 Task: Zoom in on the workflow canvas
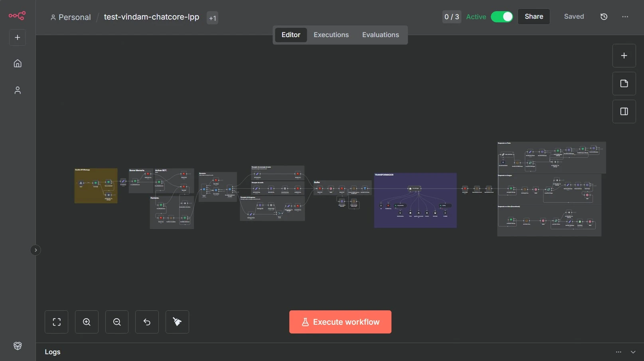pyautogui.click(x=87, y=322)
